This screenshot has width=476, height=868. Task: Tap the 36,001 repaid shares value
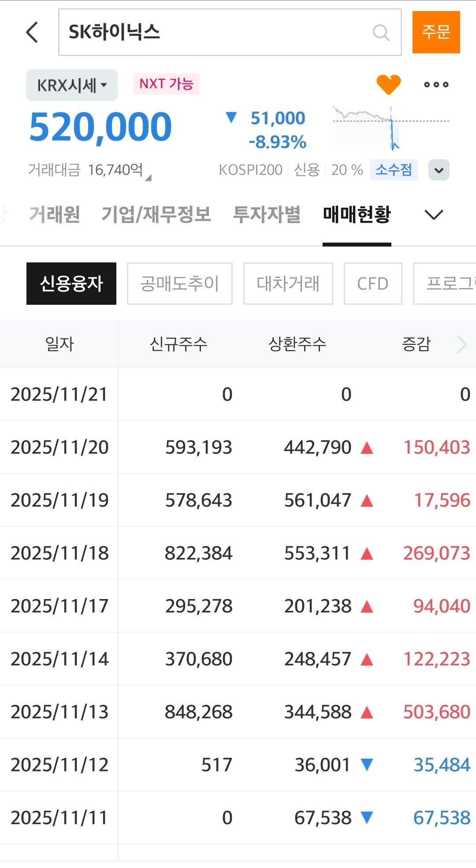pyautogui.click(x=323, y=765)
